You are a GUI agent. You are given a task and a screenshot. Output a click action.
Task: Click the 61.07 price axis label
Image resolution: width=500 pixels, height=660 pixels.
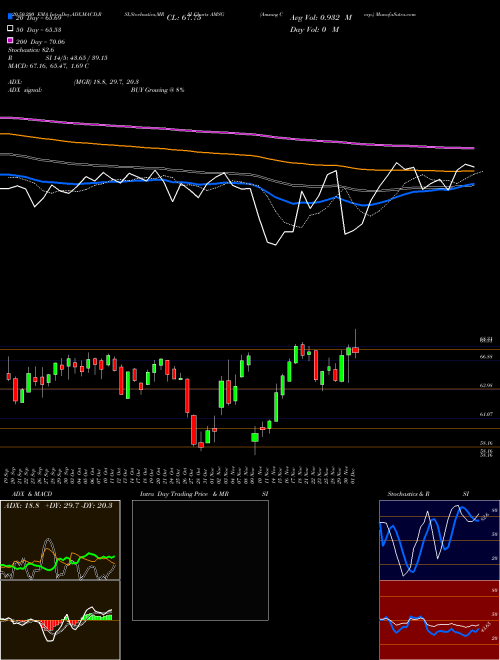pos(486,414)
